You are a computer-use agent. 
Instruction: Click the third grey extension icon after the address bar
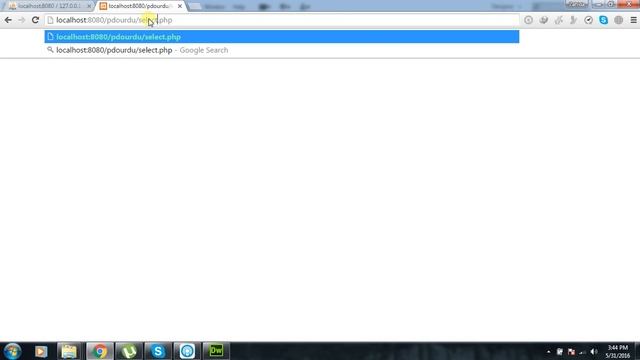click(x=559, y=20)
